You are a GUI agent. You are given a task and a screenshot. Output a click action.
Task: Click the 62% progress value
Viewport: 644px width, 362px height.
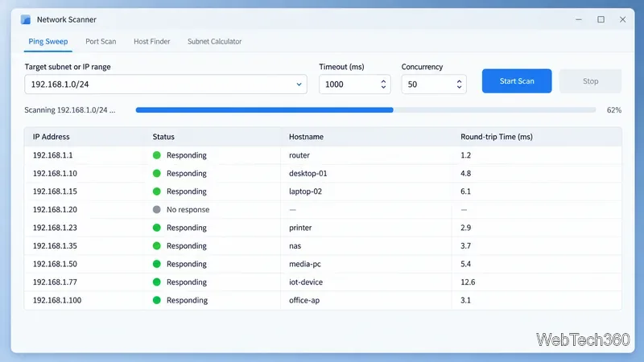pos(613,110)
